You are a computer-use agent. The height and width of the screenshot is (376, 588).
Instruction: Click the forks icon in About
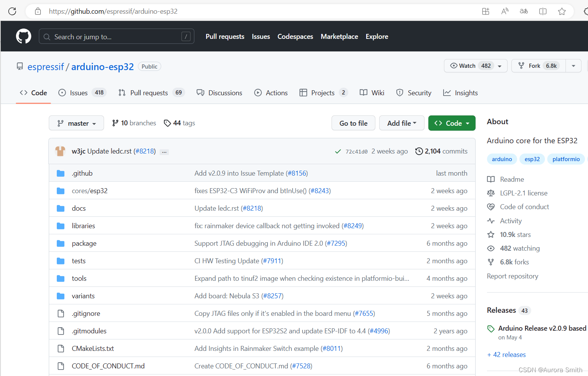(x=491, y=262)
